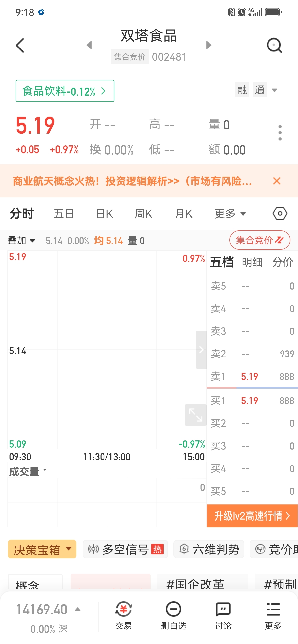Open the 更多 chart period dropdown

[x=230, y=214]
